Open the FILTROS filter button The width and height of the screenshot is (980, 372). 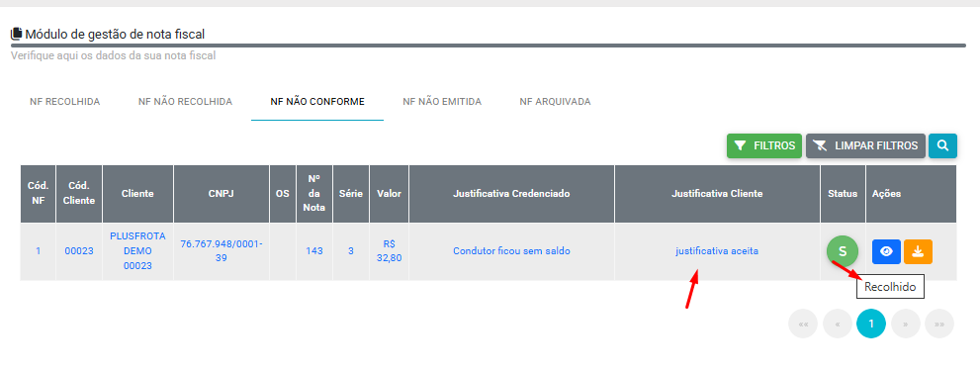point(763,145)
